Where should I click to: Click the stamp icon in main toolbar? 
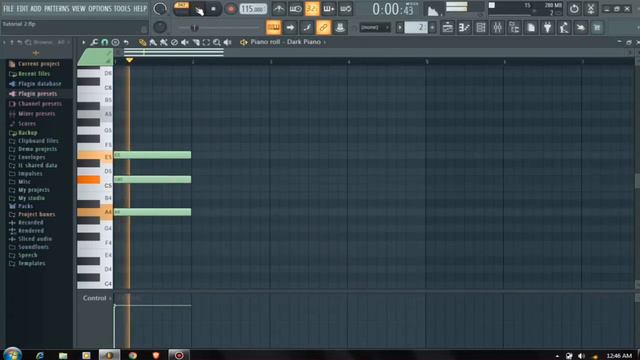[x=340, y=28]
